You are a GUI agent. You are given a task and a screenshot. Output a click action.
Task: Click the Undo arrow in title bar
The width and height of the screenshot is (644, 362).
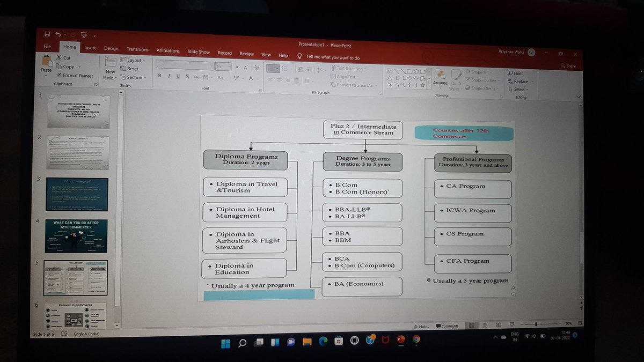(57, 34)
